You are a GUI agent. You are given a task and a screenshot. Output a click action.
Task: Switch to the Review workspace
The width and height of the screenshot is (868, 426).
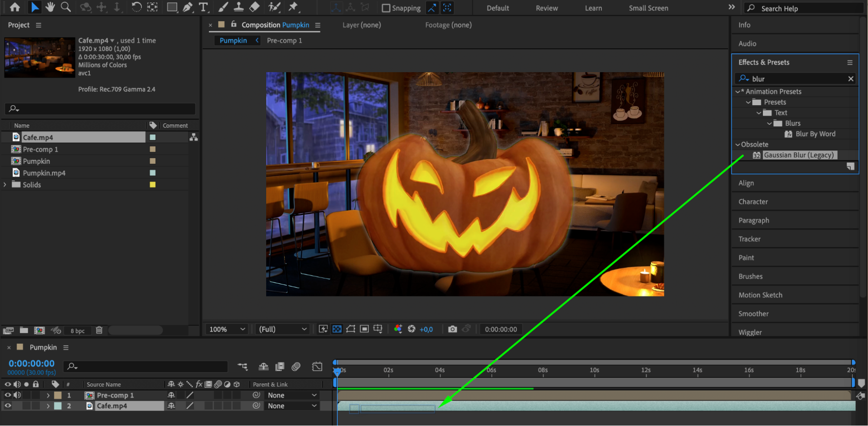(546, 8)
